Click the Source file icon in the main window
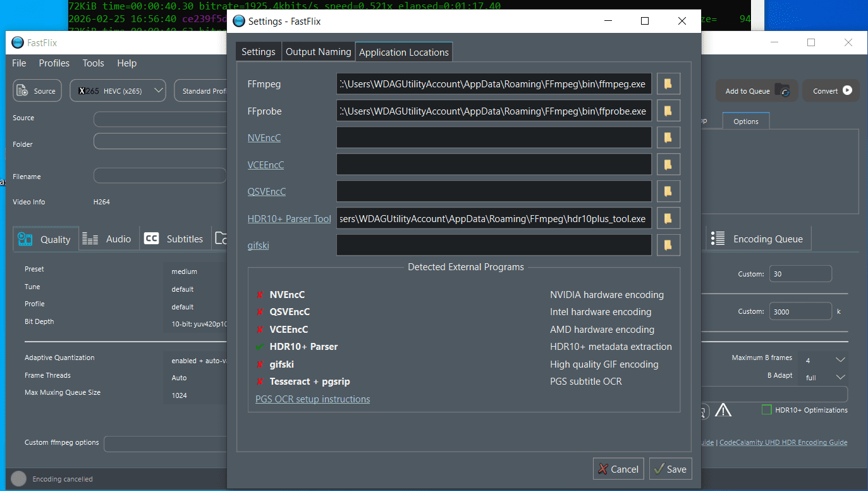868x491 pixels. click(x=23, y=90)
